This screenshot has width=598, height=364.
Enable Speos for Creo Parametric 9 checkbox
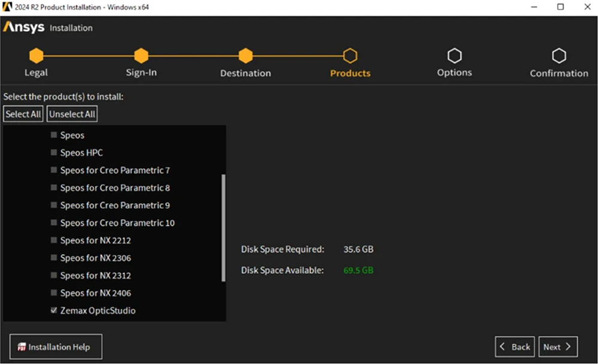click(54, 205)
